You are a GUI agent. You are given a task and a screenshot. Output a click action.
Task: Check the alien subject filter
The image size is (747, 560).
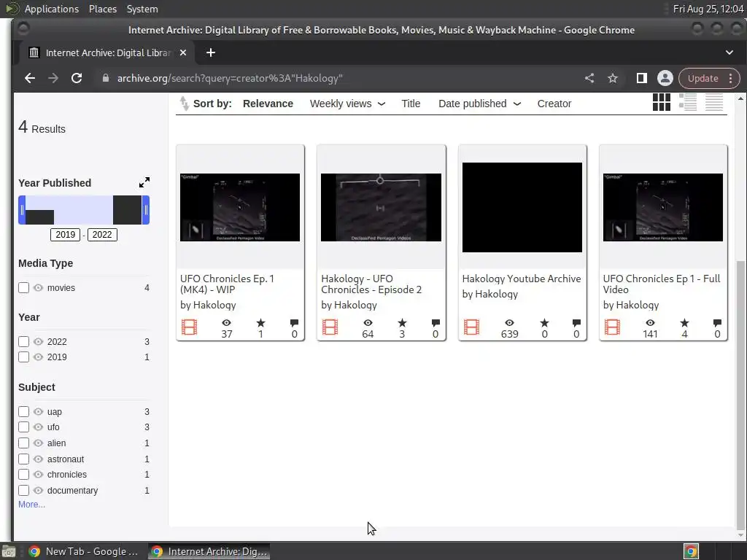click(23, 443)
